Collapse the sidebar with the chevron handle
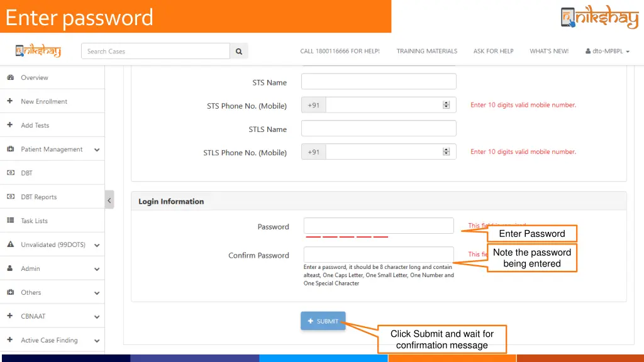 click(109, 200)
